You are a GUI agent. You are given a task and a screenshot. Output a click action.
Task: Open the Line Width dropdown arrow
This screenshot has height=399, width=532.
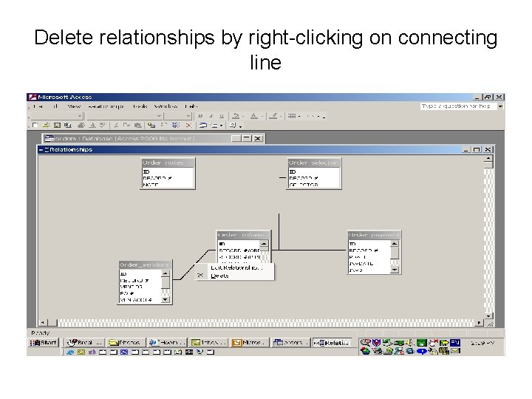(299, 117)
